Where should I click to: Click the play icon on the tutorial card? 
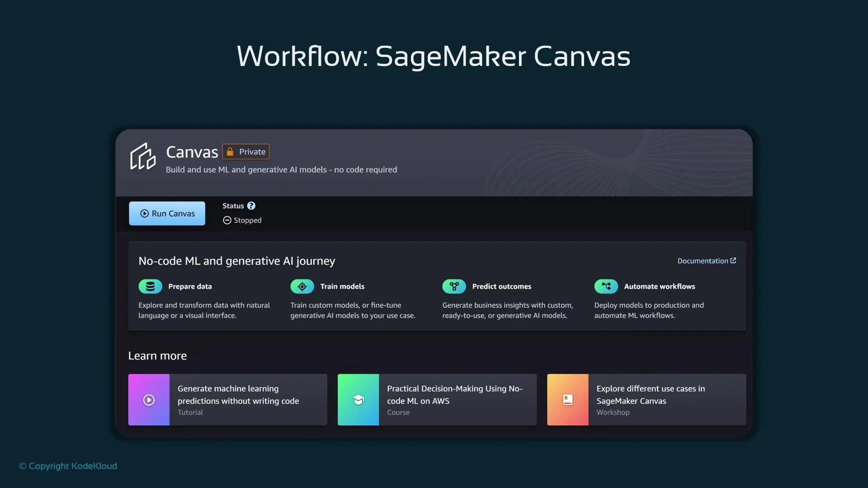click(x=149, y=399)
